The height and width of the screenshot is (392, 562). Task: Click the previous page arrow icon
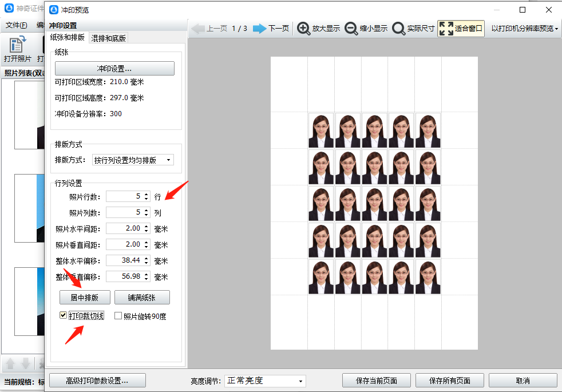pyautogui.click(x=198, y=29)
